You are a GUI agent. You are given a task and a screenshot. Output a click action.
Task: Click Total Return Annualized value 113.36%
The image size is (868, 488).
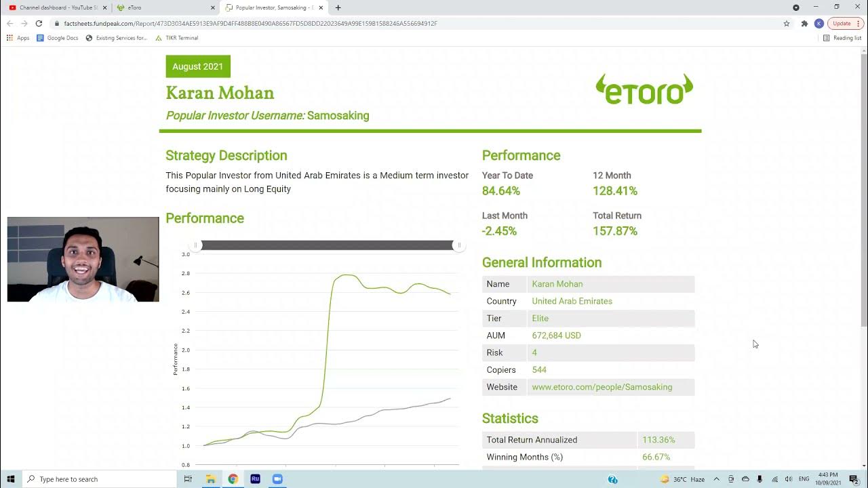[x=658, y=440]
